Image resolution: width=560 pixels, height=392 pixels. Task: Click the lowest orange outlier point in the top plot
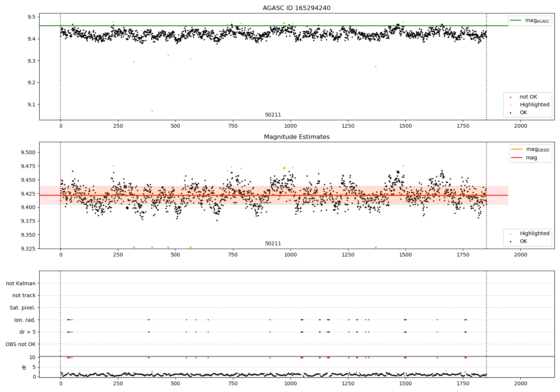click(152, 111)
